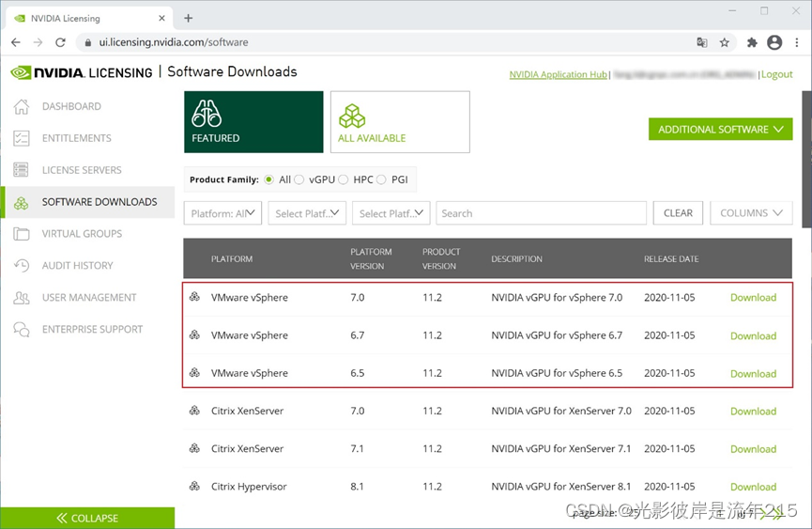Download NVIDIA vGPU for vSphere 6.7
Viewport: 812px width, 529px height.
pos(753,335)
